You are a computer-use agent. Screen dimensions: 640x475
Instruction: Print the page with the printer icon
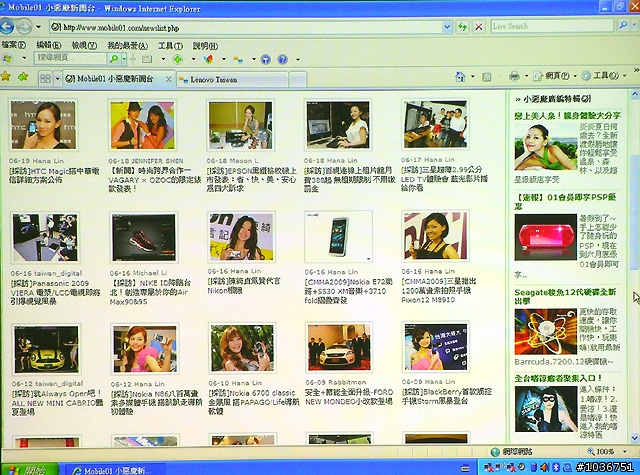coord(514,76)
